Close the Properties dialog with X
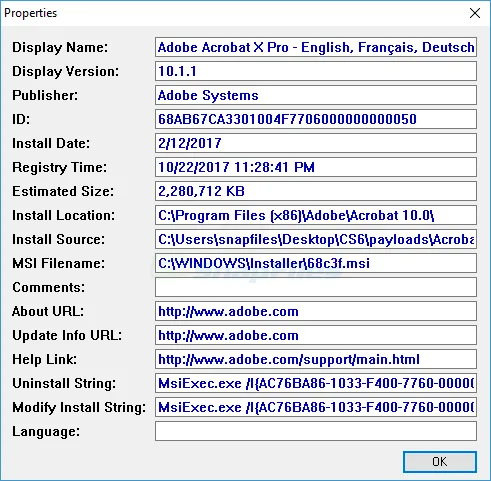Viewport: 491px width, 481px height. [475, 13]
